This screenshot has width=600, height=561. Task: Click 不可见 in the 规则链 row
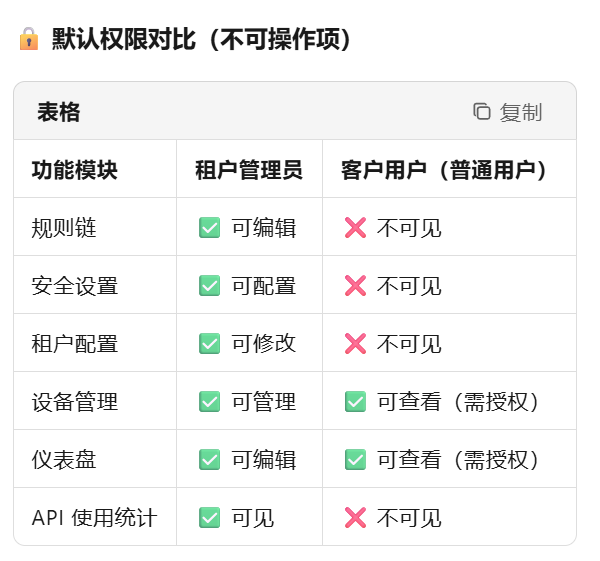pos(409,228)
